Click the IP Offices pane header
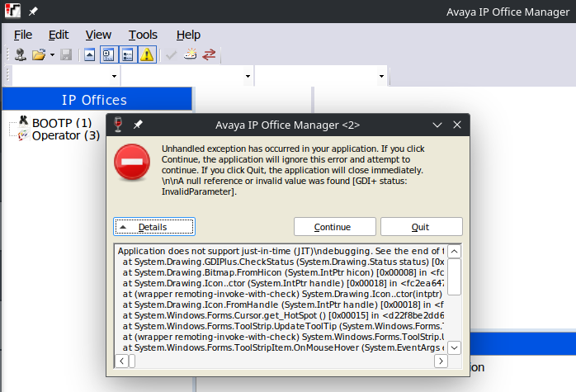Screen dimensions: 576x392 click(97, 99)
